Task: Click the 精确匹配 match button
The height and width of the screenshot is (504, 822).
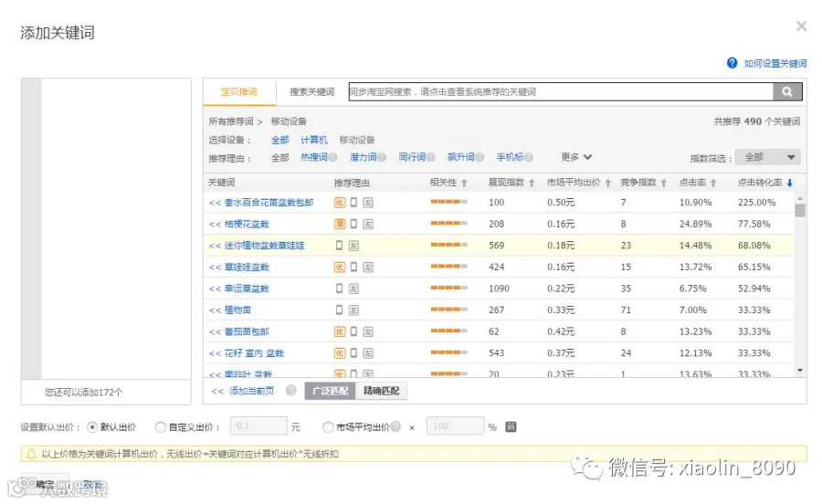Action: (x=381, y=391)
